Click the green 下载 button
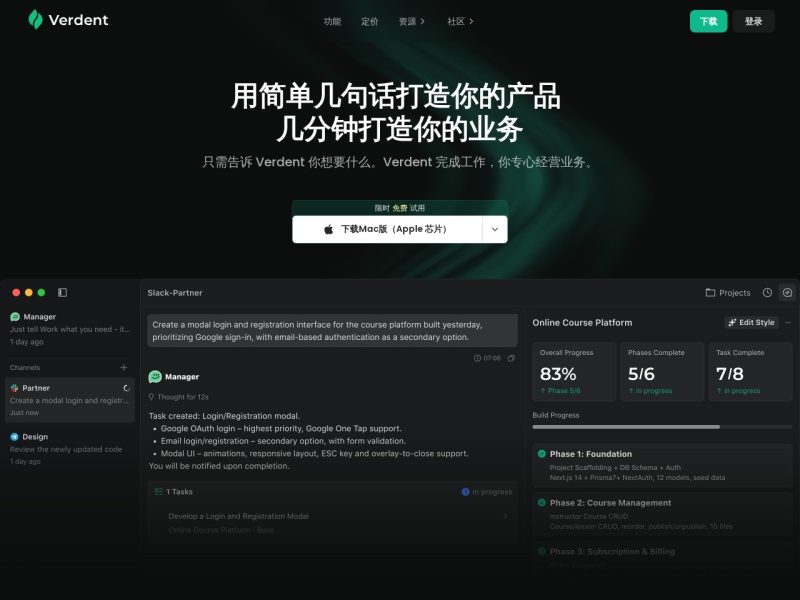Screen dimensions: 800x600 point(709,21)
